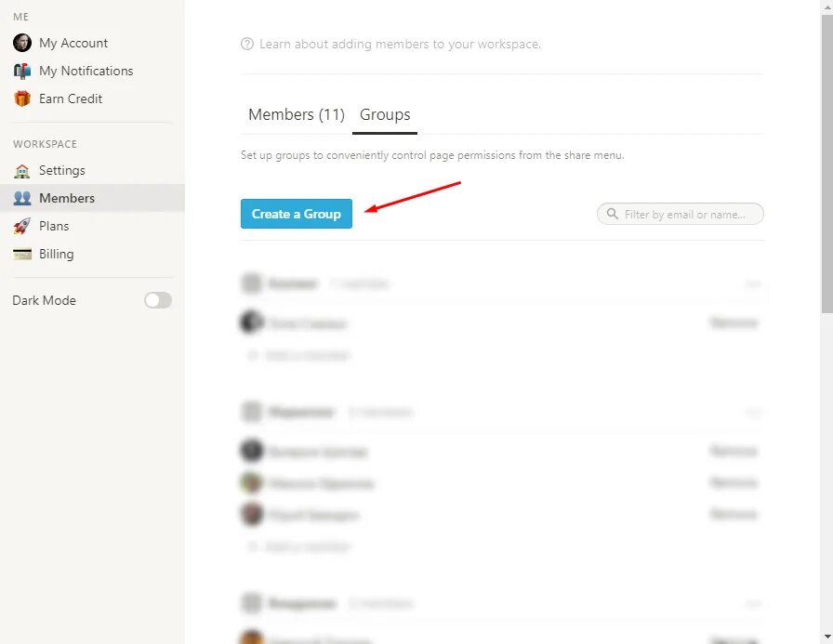Select the Earn Credit gift icon
The image size is (833, 644).
(x=21, y=99)
